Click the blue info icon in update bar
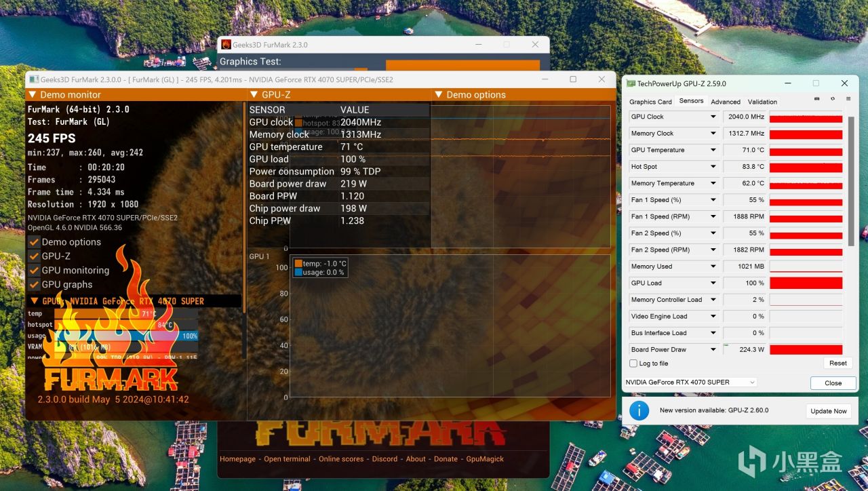The height and width of the screenshot is (491, 868). [639, 410]
